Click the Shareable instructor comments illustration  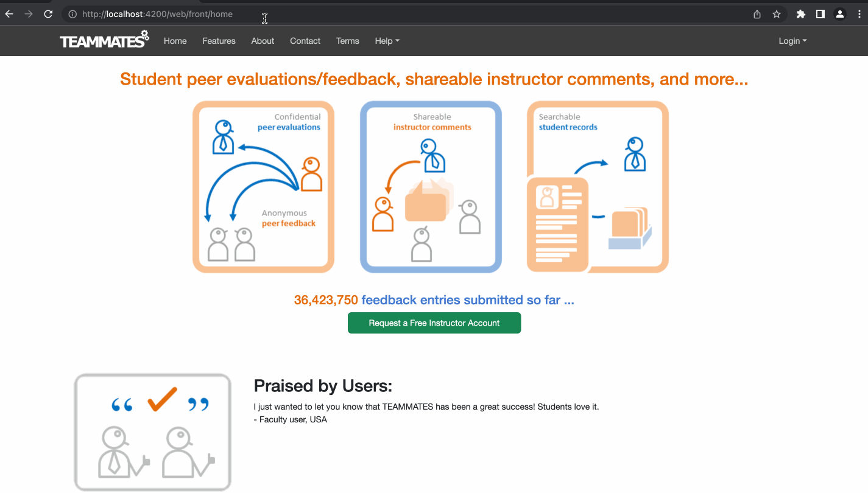pyautogui.click(x=431, y=187)
